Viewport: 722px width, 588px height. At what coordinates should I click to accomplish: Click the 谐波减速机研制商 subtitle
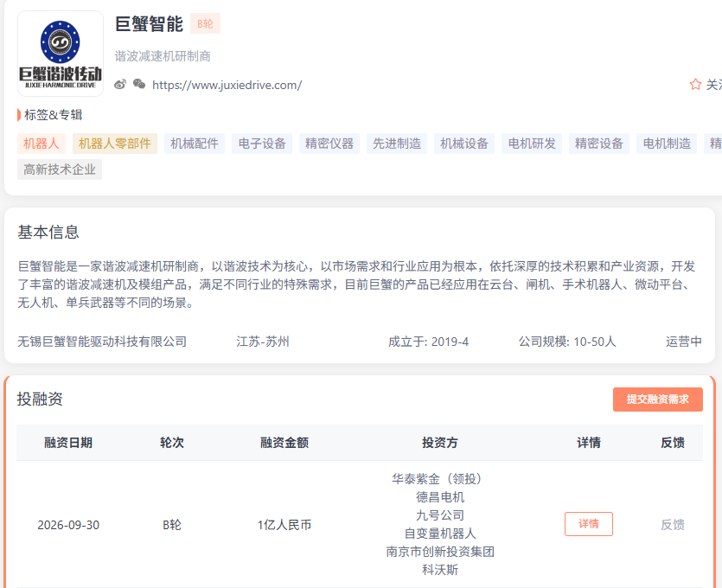(x=163, y=56)
